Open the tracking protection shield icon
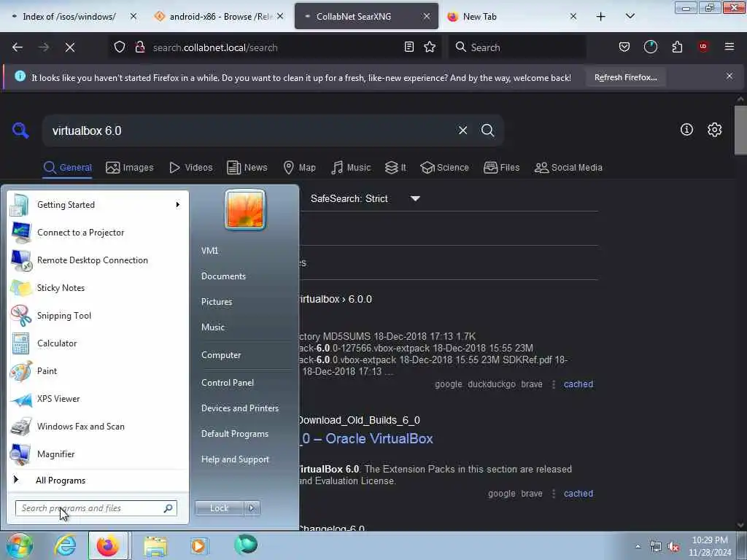 (x=120, y=47)
